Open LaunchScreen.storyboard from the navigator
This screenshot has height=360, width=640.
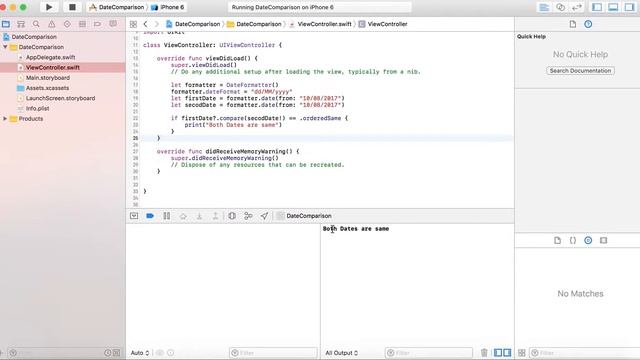click(60, 98)
